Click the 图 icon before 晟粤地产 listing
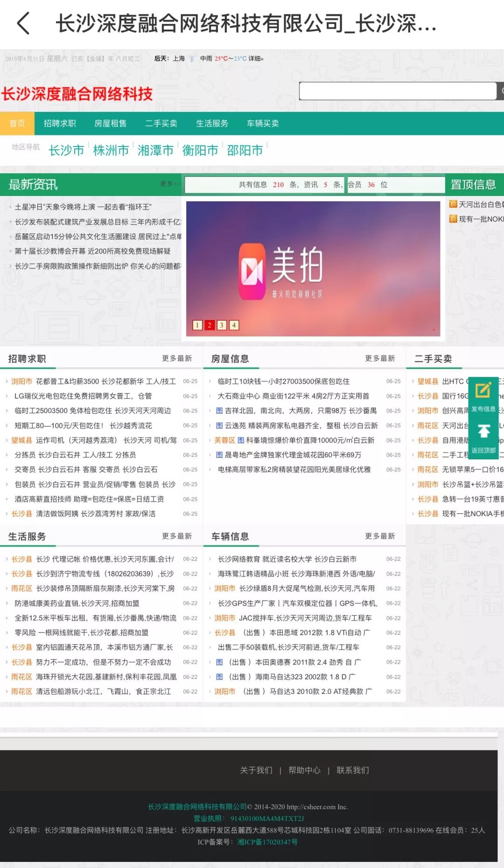The width and height of the screenshot is (504, 868). click(219, 455)
